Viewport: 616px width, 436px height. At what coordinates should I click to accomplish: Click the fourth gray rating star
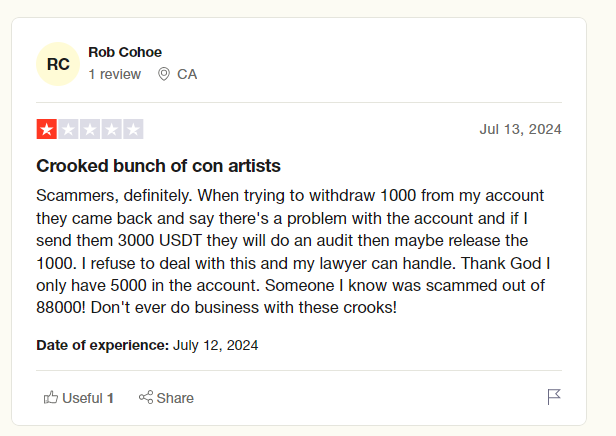click(x=112, y=129)
